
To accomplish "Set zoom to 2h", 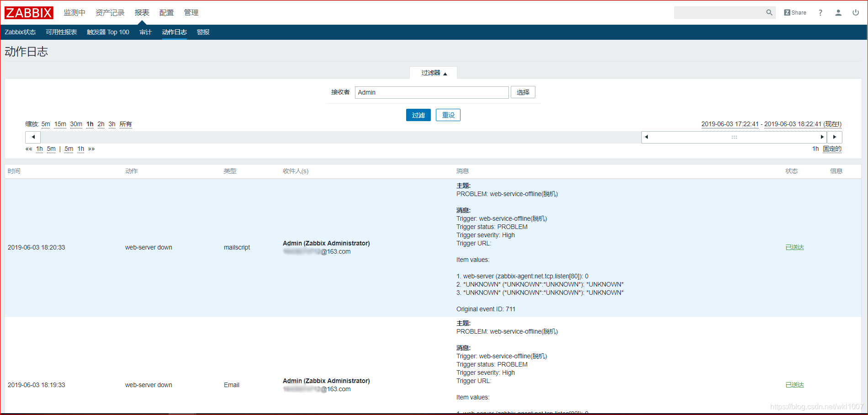I will pyautogui.click(x=101, y=124).
